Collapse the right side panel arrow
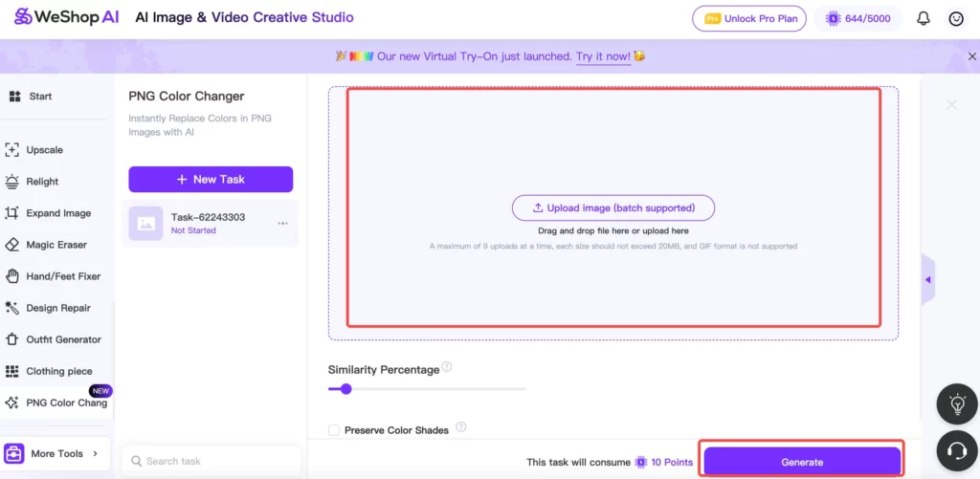This screenshot has width=980, height=479. [928, 280]
